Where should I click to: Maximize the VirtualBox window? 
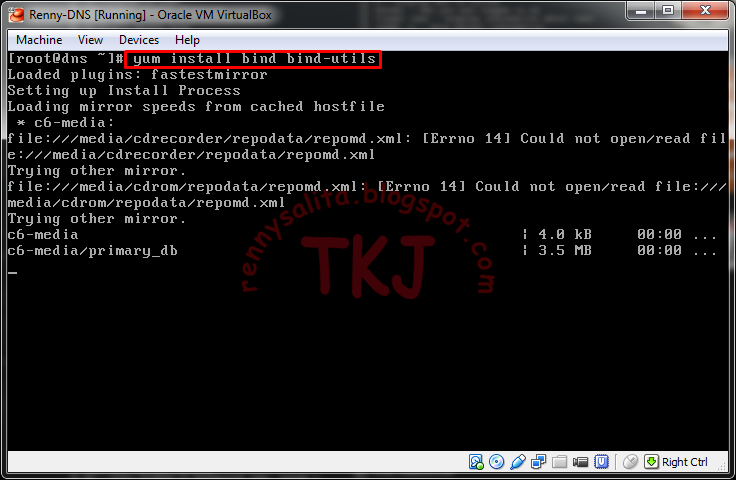(667, 11)
